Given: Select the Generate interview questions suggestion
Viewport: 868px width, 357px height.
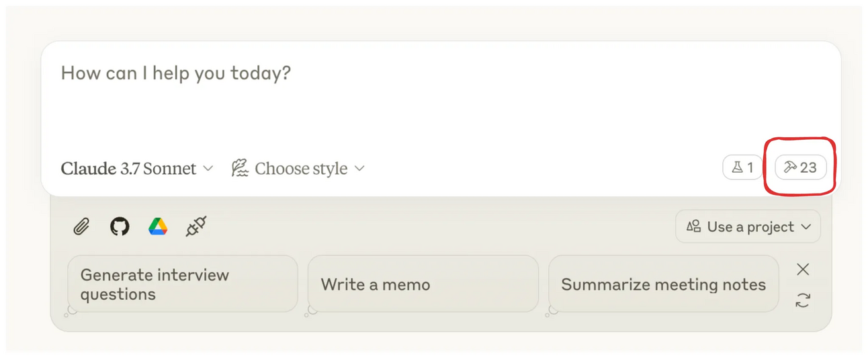Looking at the screenshot, I should tap(182, 284).
